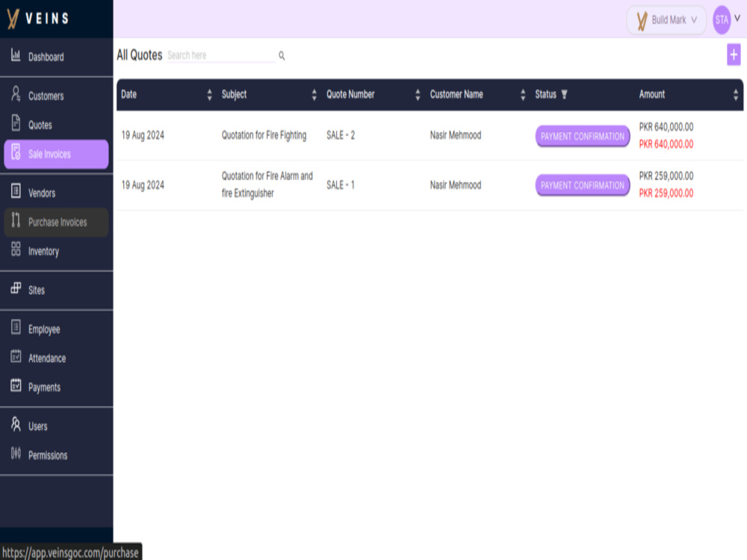Click the search magnifier icon
This screenshot has height=560, width=747.
click(x=282, y=56)
